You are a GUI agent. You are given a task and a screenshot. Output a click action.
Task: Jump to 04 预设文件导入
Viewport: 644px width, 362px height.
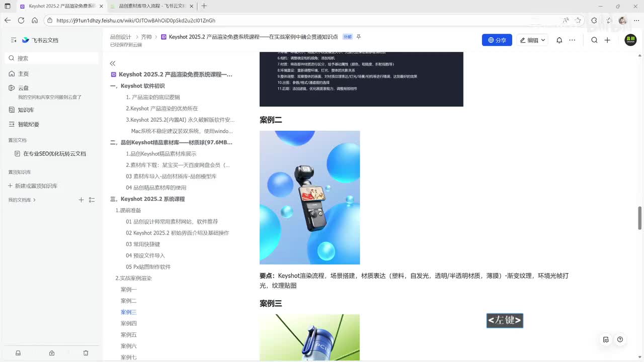click(145, 255)
